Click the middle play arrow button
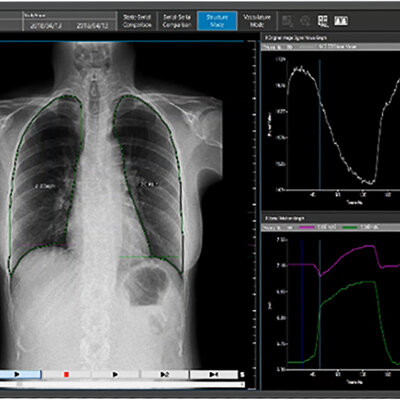The height and width of the screenshot is (400, 400). 115,375
